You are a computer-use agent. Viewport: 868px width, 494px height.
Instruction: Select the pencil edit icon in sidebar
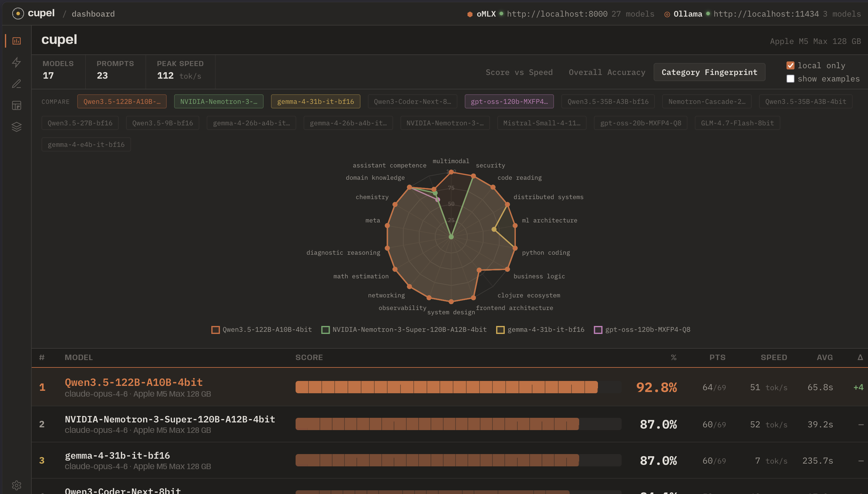click(16, 84)
